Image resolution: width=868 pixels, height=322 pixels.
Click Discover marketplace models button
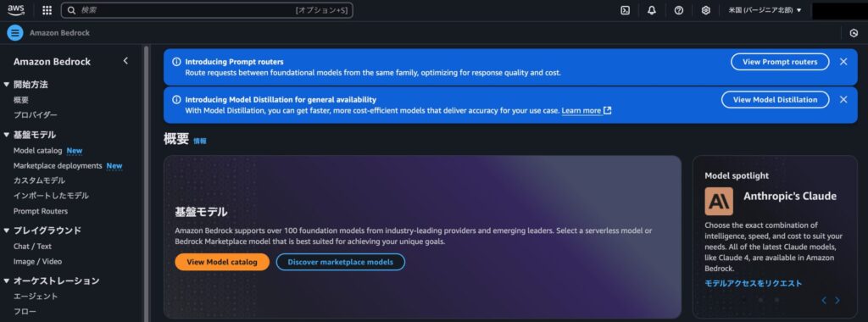341,262
